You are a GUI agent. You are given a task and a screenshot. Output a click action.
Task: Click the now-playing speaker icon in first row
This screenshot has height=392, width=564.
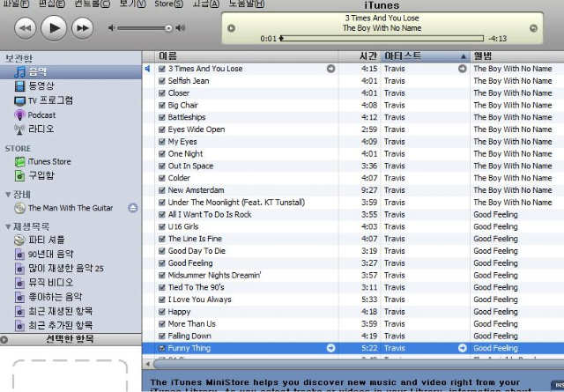point(147,69)
